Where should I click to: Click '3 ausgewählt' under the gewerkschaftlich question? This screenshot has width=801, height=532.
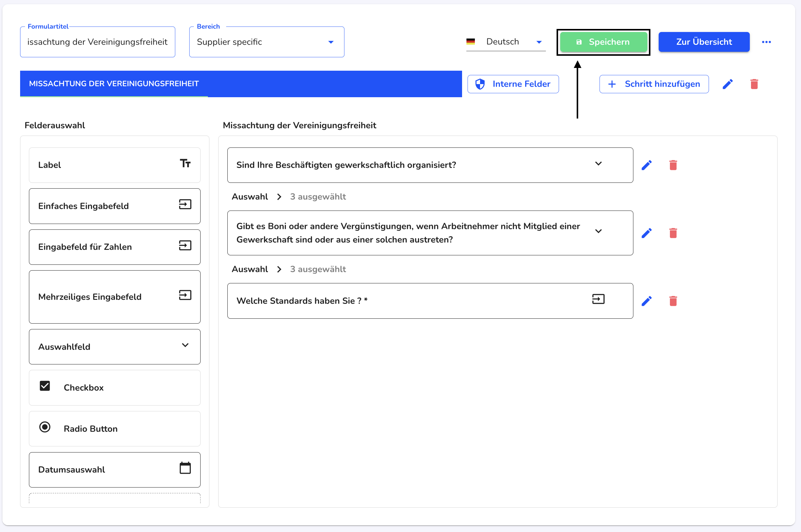click(318, 197)
